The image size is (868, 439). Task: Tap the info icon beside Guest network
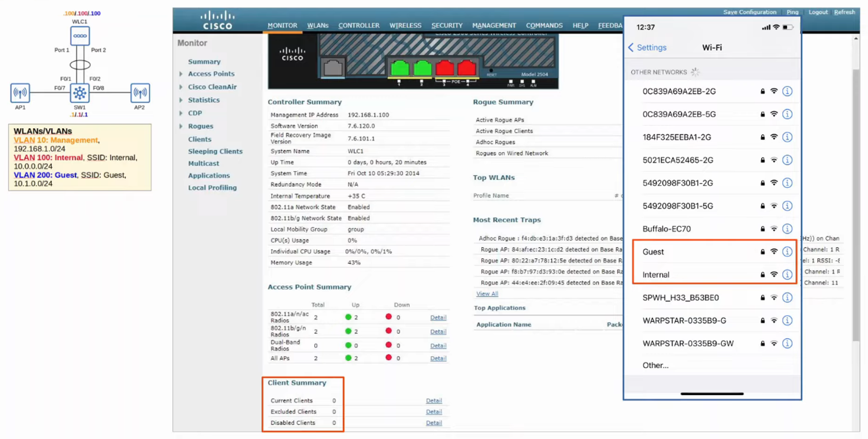point(787,252)
